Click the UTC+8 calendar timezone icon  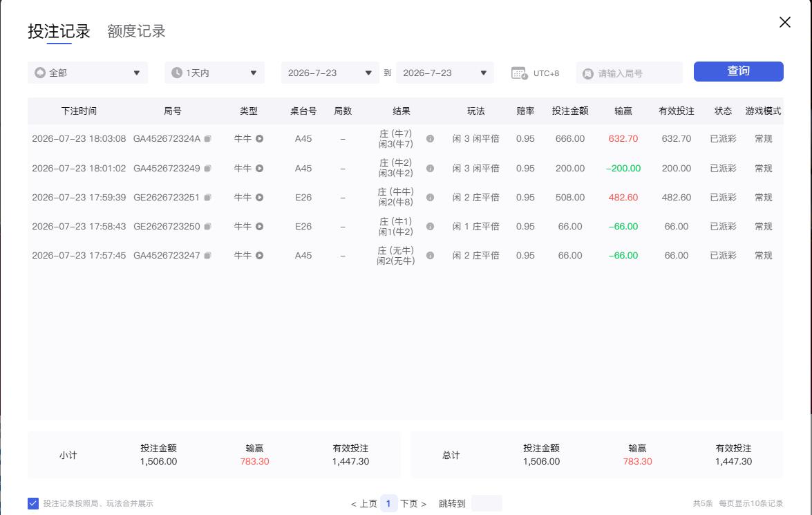[519, 73]
